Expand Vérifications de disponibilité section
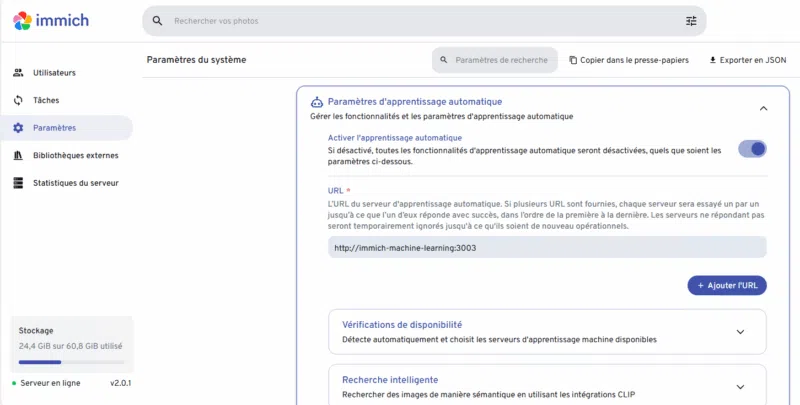The image size is (800, 405). point(740,332)
